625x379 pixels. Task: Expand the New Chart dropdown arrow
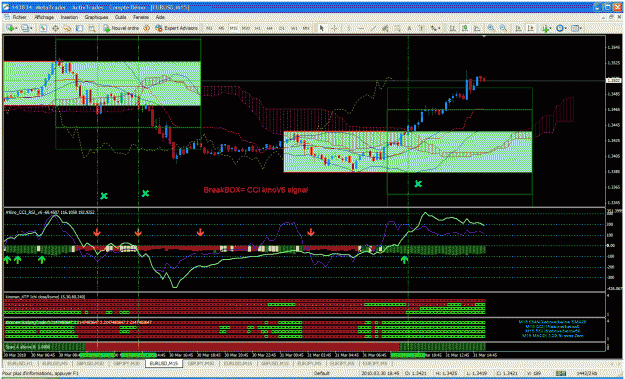[x=16, y=28]
